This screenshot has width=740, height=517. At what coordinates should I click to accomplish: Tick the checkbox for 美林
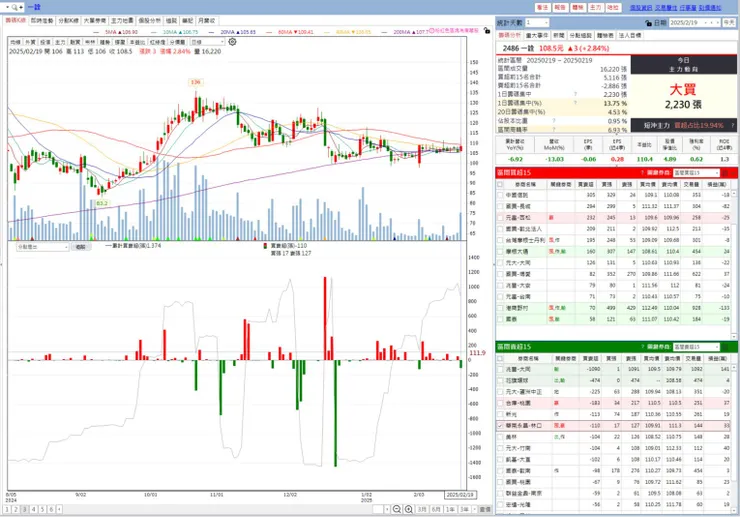tap(500, 437)
